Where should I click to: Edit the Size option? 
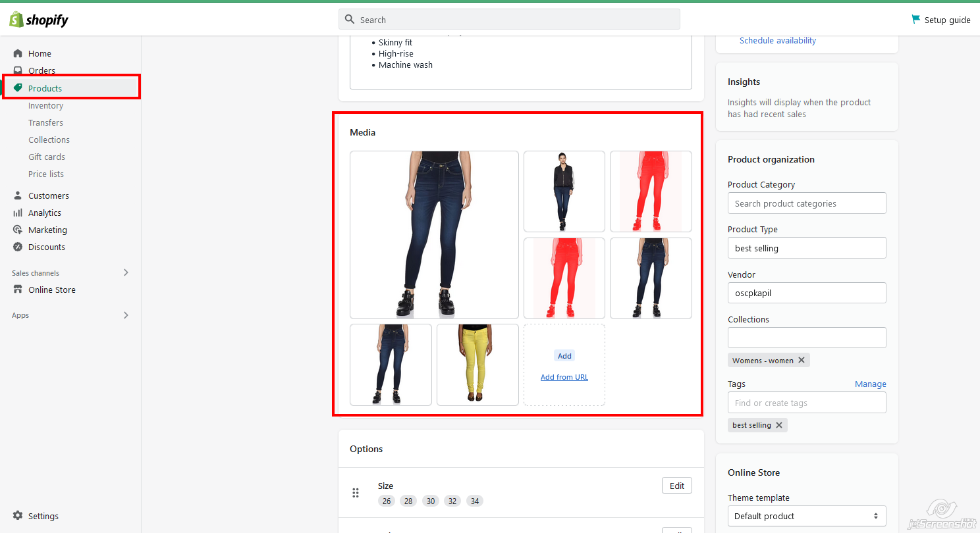click(677, 486)
